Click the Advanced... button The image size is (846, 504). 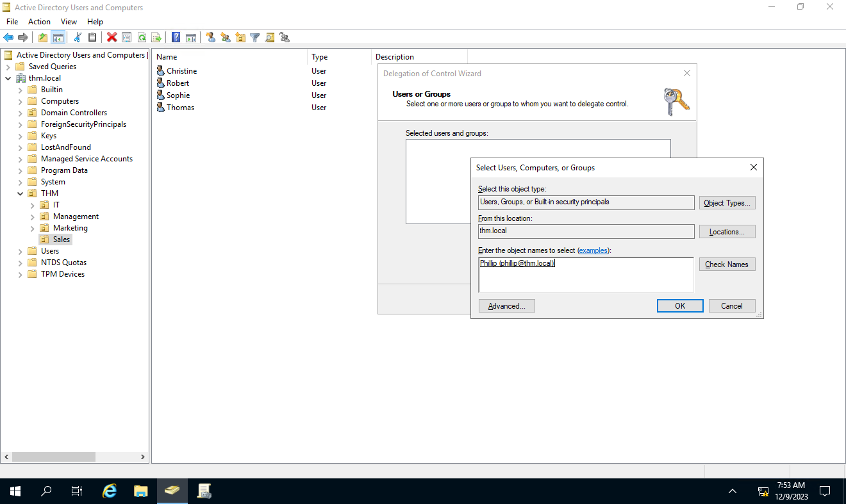coord(506,306)
